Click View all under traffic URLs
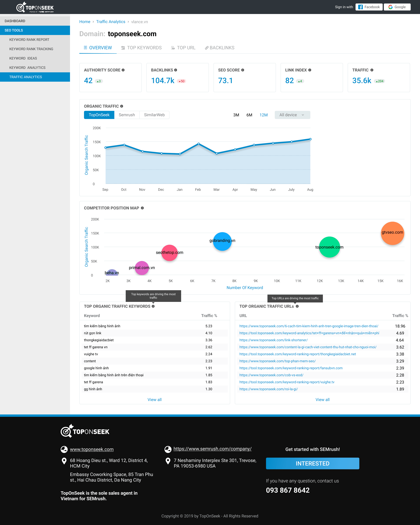This screenshot has width=420, height=525. 323,400
